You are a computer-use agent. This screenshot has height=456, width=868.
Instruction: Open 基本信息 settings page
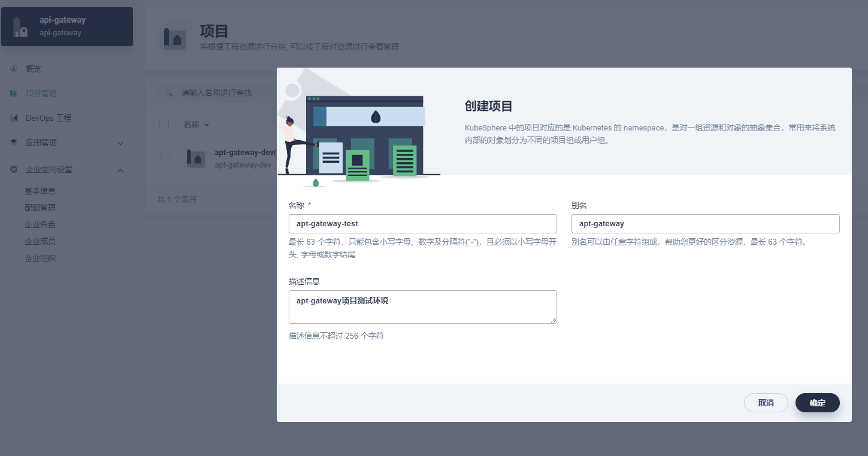coord(40,191)
